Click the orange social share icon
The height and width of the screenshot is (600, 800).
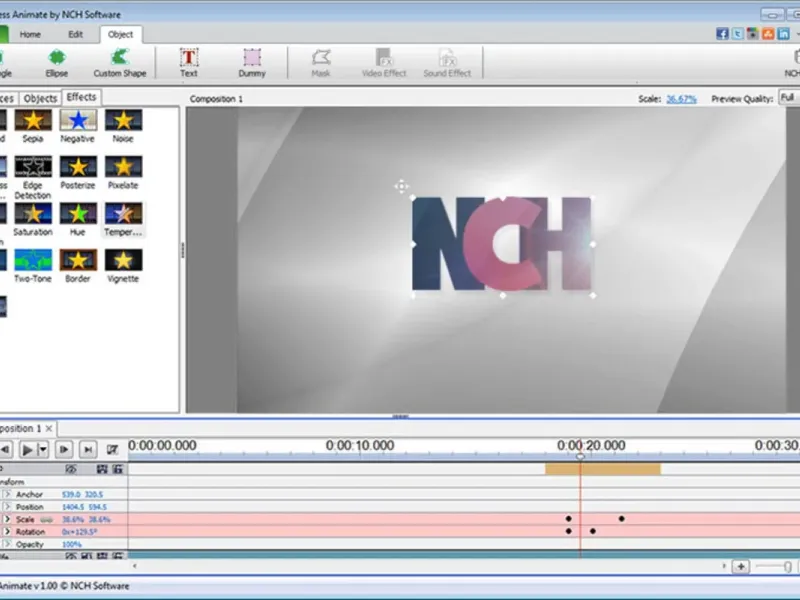(x=768, y=34)
